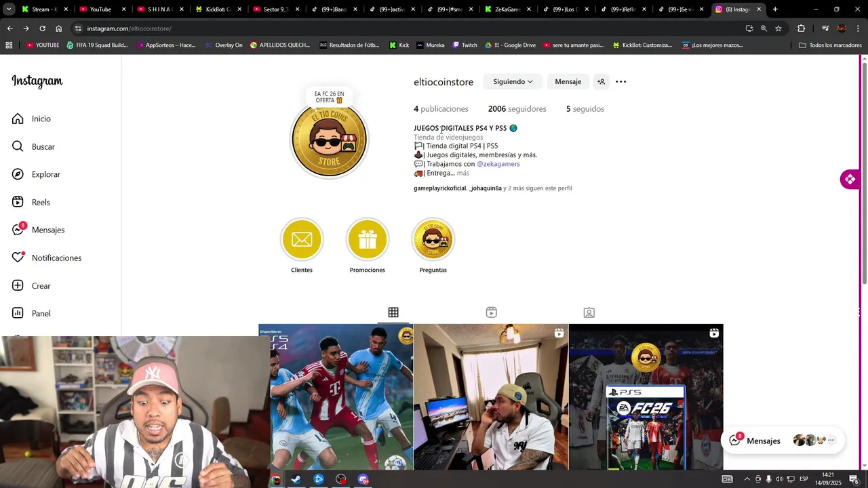Open OBS Studio from taskbar
868x488 pixels.
(340, 479)
